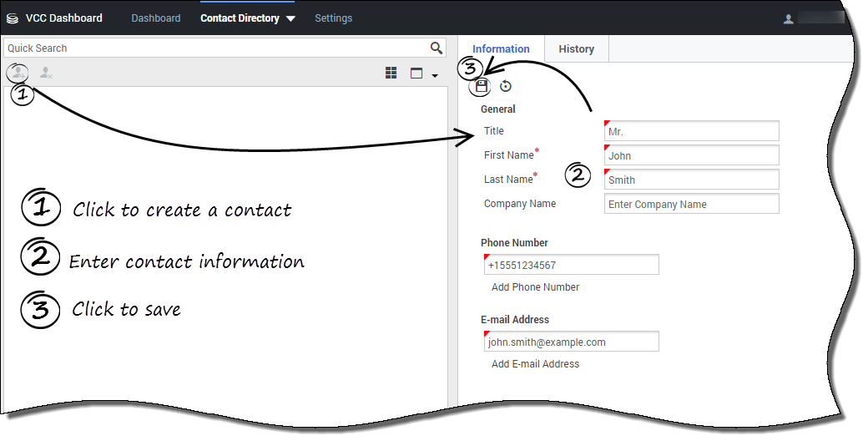Click the delete contact icon
The width and height of the screenshot is (868, 441).
46,73
